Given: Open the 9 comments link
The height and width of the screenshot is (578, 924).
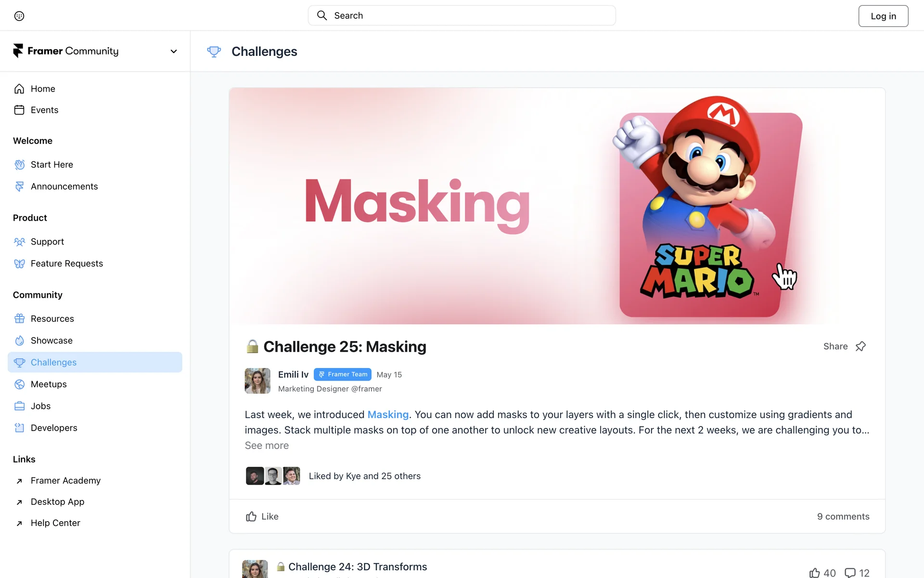Looking at the screenshot, I should [843, 516].
